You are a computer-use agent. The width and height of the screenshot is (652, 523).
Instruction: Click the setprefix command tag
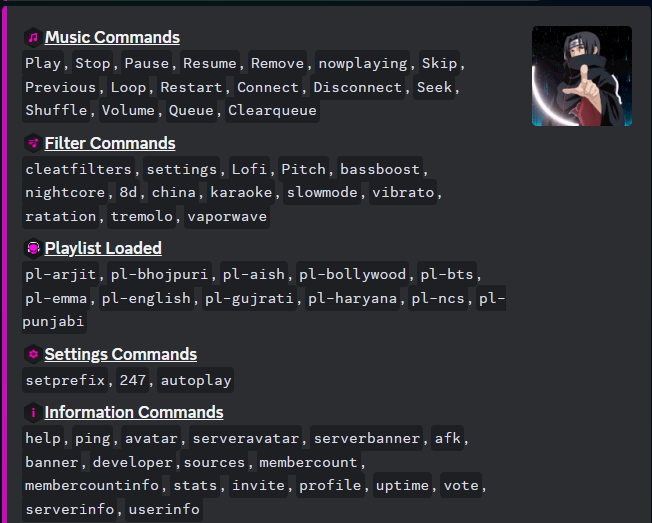click(x=65, y=380)
